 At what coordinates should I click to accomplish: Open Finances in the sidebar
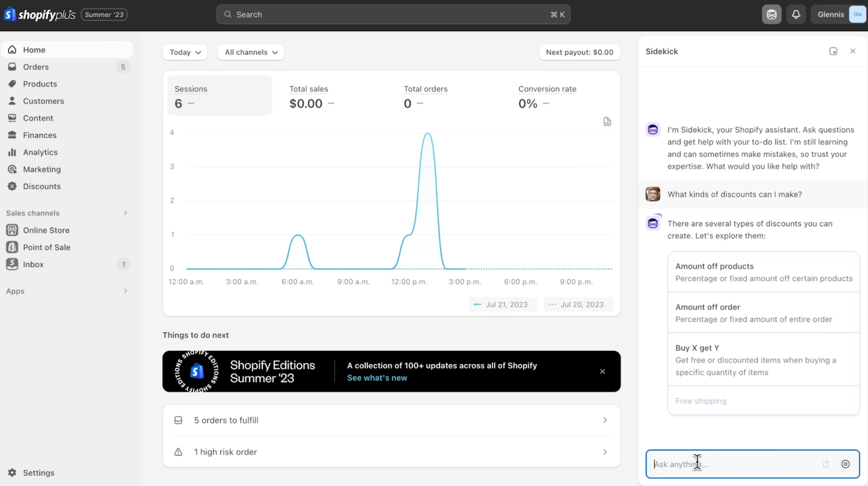[x=67, y=135]
